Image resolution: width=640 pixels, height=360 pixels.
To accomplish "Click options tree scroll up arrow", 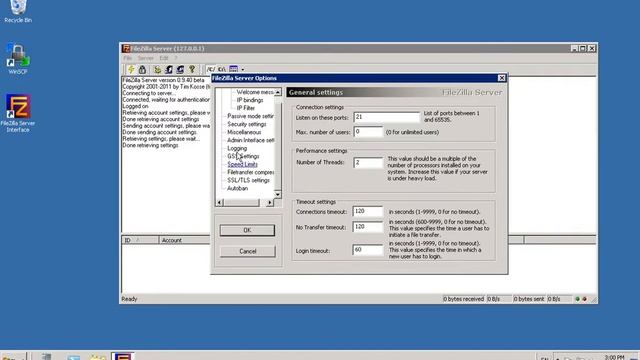I will point(278,92).
